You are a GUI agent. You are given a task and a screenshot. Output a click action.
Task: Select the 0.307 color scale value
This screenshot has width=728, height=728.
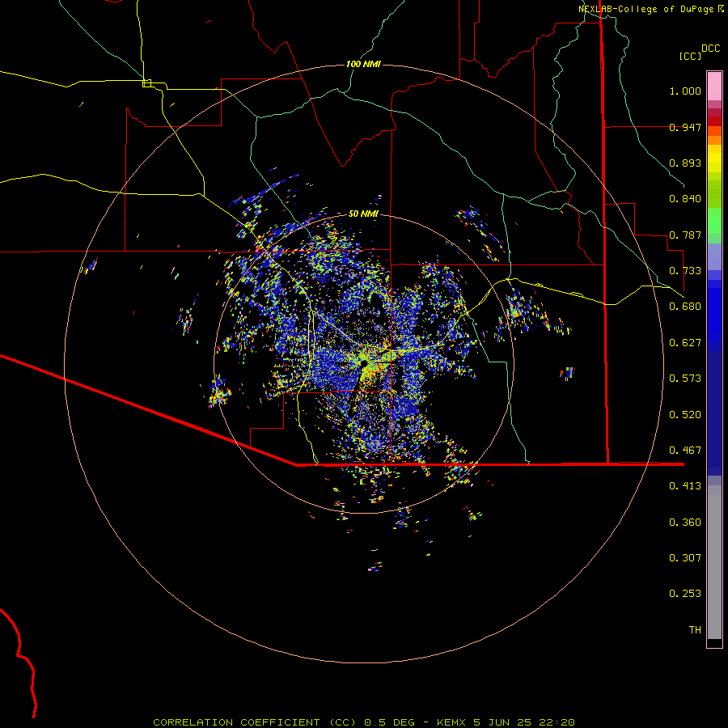click(685, 558)
